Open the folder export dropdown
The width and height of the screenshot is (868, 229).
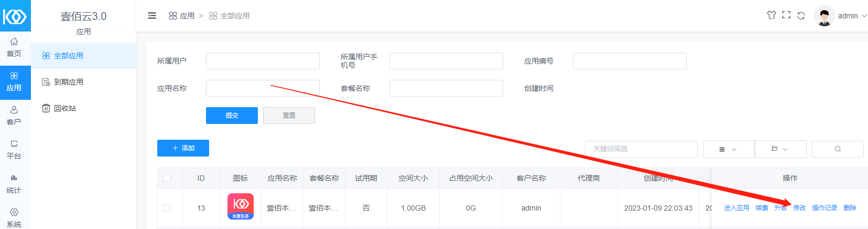pos(780,149)
